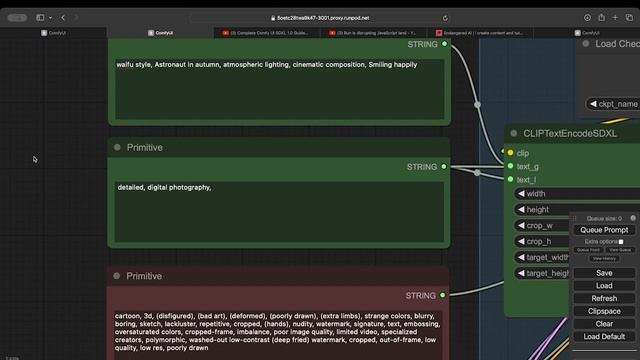Enable the Extra options checkbox
Screen dimensions: 640x360
point(621,242)
